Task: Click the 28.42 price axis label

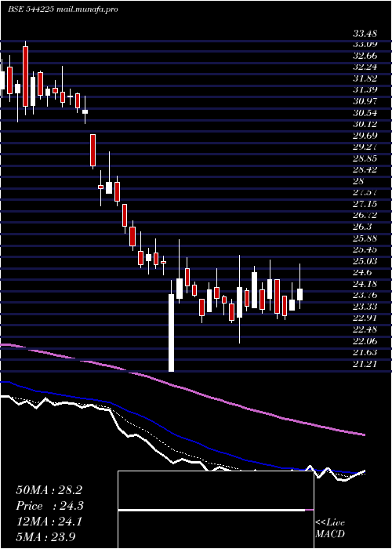Action: point(365,170)
